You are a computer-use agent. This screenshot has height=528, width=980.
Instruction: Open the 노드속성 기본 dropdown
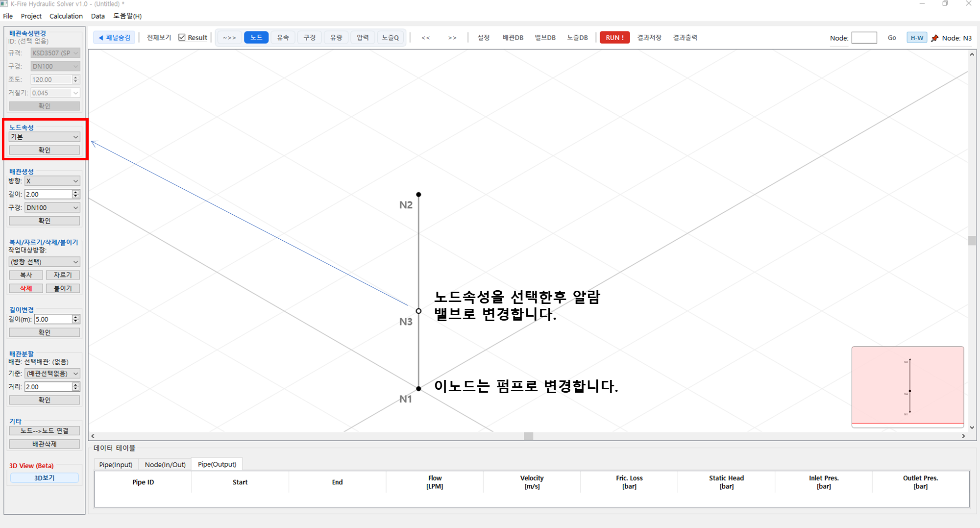click(x=45, y=137)
